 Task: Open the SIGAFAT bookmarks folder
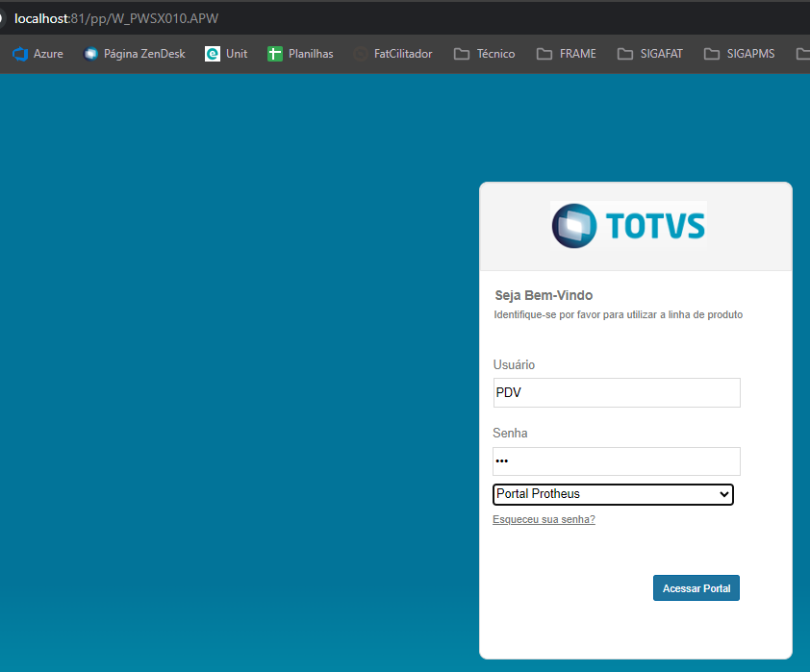click(x=650, y=54)
